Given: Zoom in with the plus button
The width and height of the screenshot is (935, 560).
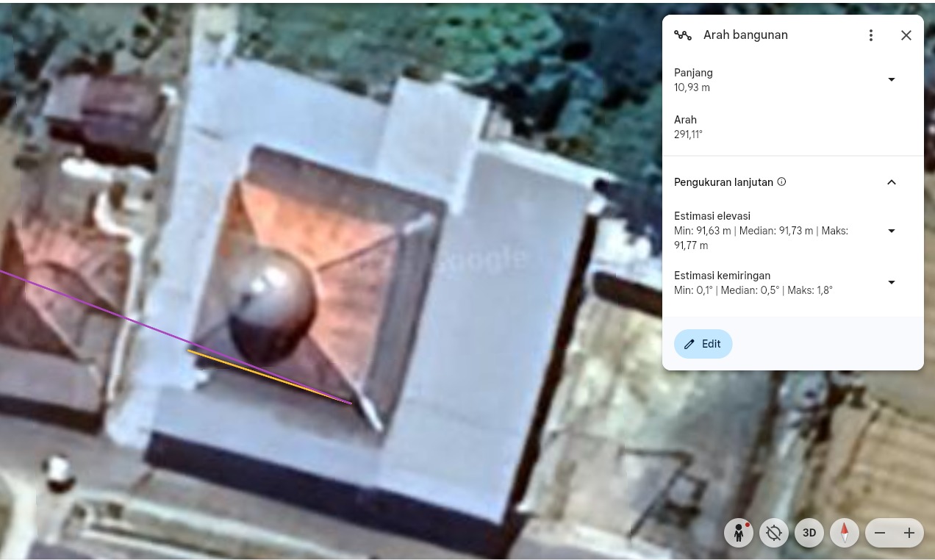Looking at the screenshot, I should tap(909, 533).
